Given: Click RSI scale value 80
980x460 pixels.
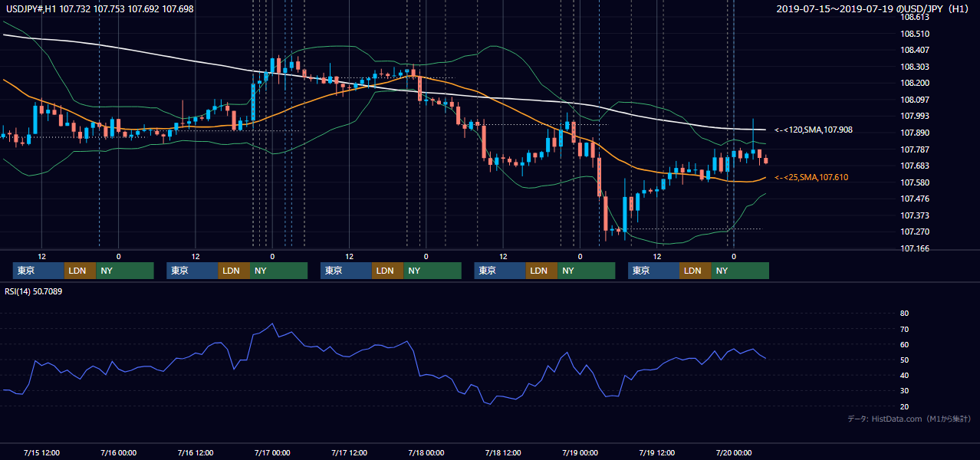Looking at the screenshot, I should [904, 314].
